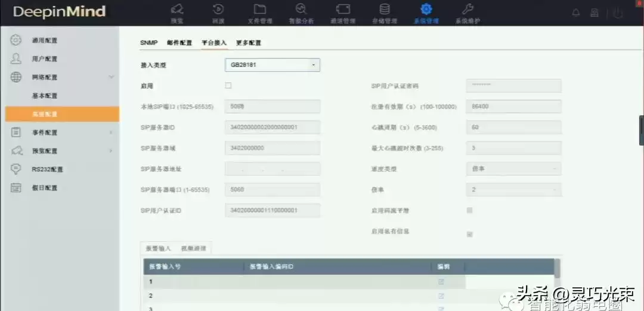
Task: Expand the 事件配置 submenu arrow
Action: pos(111,133)
